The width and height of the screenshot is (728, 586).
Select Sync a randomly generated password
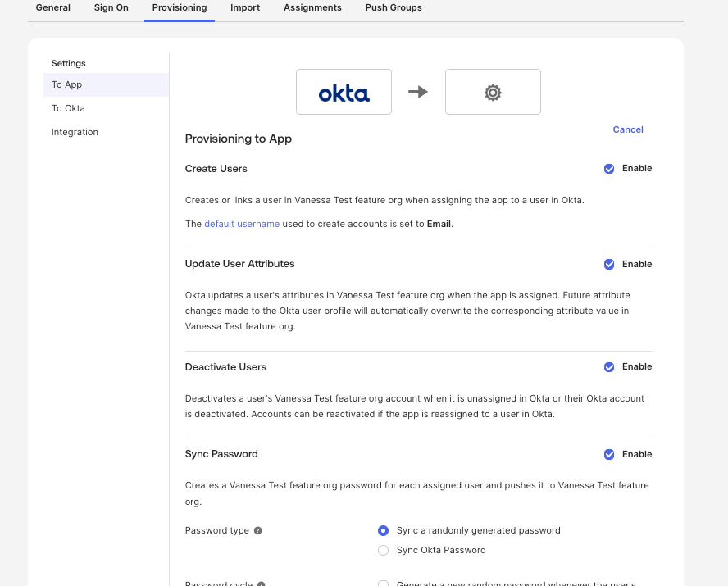point(383,530)
